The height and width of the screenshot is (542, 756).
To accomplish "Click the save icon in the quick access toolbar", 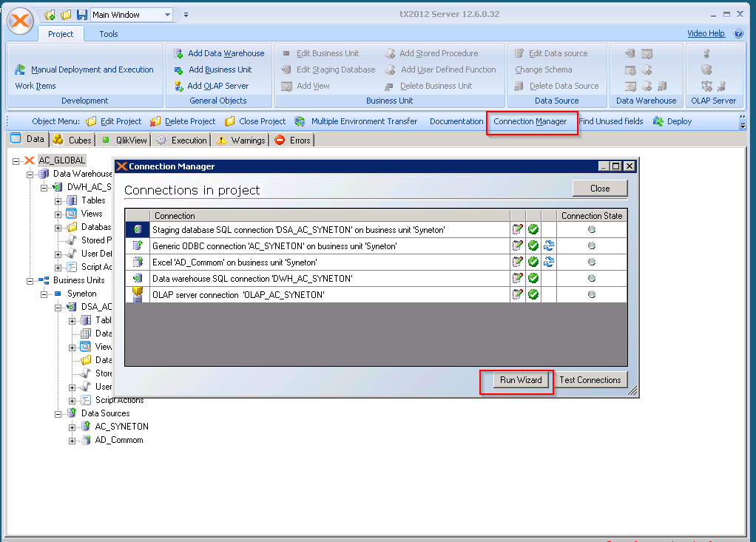I will 80,15.
